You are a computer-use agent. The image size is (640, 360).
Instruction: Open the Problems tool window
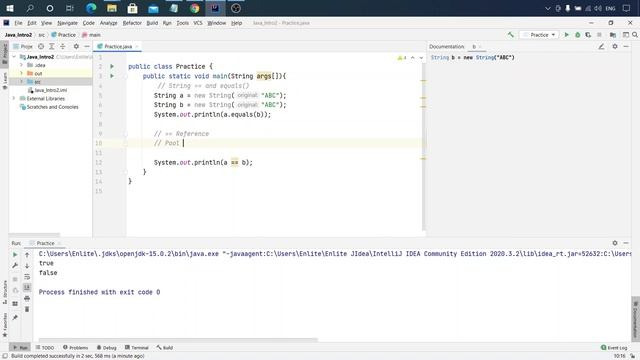point(76,348)
